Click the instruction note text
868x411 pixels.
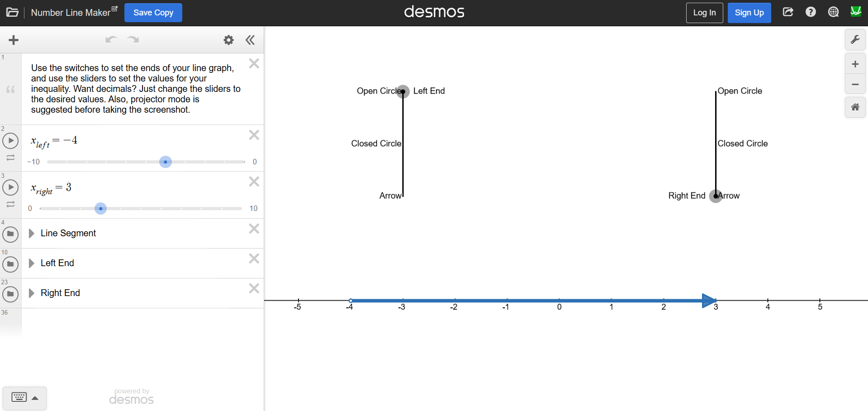click(x=136, y=89)
